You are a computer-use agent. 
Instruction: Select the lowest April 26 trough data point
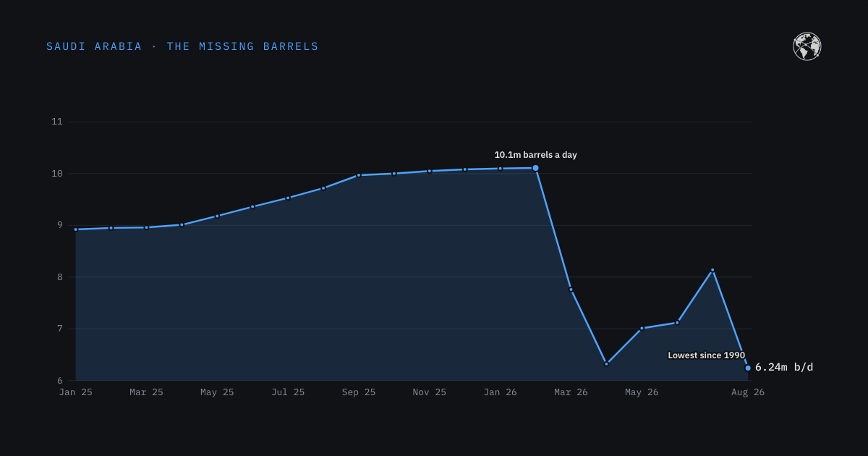(606, 363)
